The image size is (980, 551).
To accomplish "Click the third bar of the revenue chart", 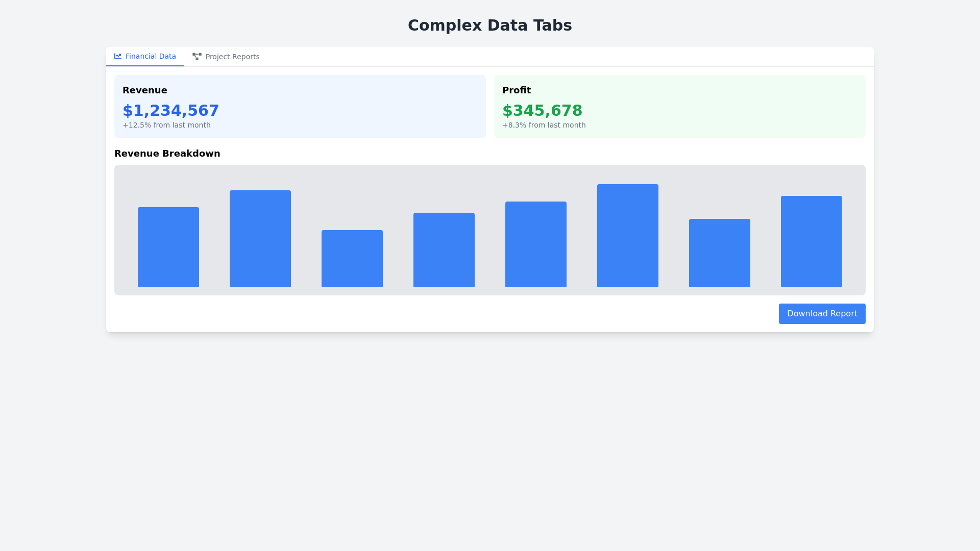I will [x=352, y=258].
